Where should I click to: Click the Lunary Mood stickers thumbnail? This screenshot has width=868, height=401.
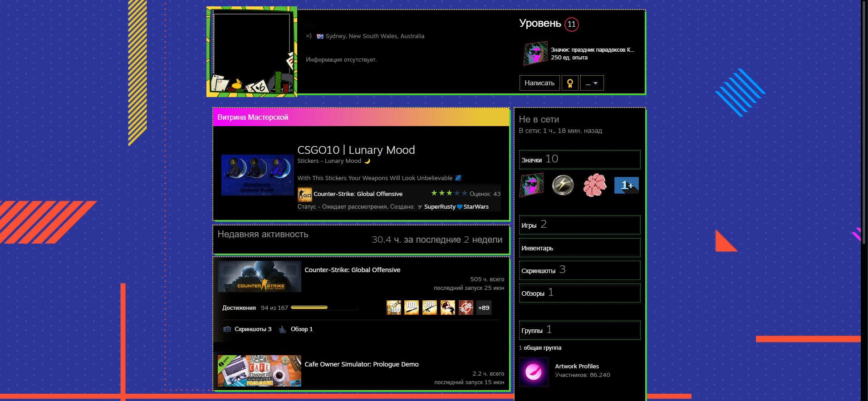point(258,175)
